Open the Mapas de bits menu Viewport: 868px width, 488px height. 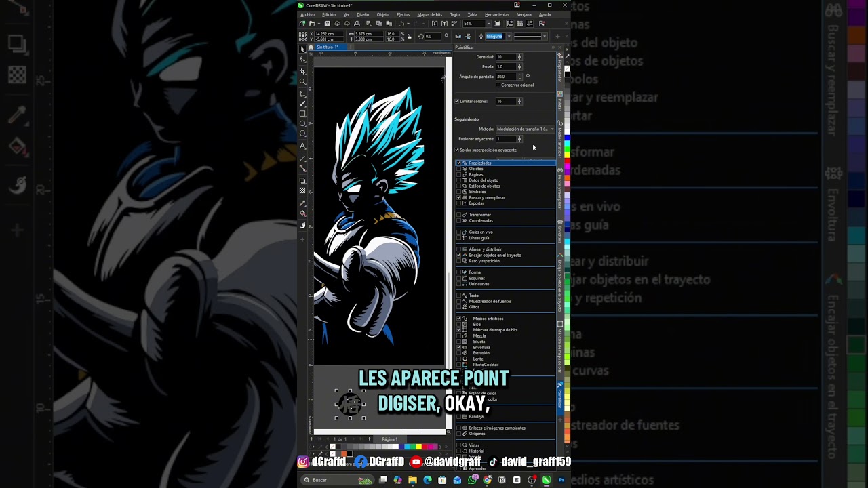pyautogui.click(x=430, y=14)
